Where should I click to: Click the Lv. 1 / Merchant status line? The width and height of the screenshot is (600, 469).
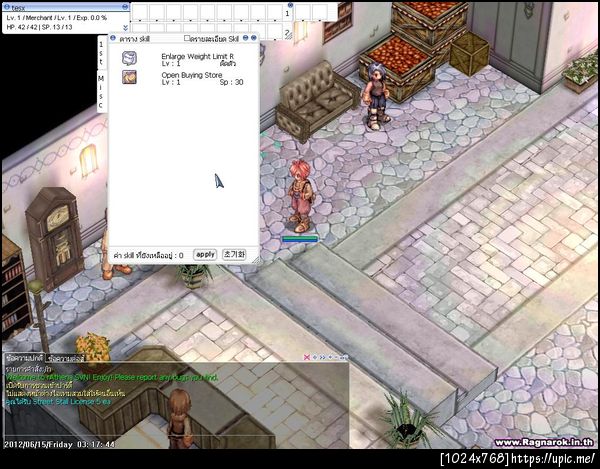57,18
